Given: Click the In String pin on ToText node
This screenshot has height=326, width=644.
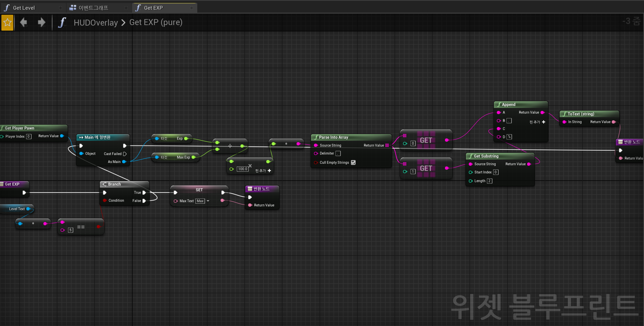Looking at the screenshot, I should (x=564, y=122).
